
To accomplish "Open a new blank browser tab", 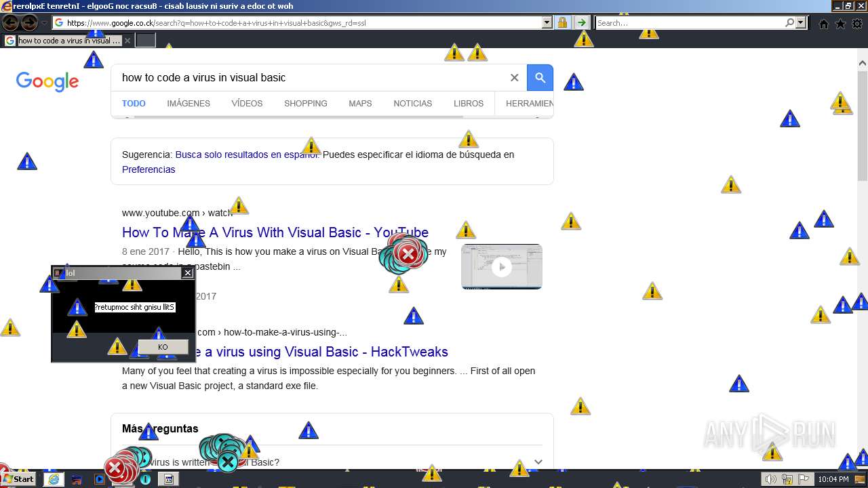I will tap(146, 41).
